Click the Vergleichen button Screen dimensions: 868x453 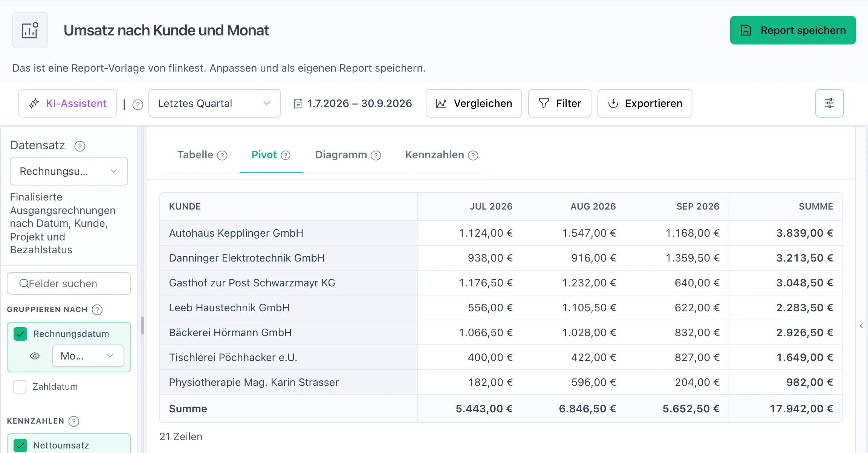[x=474, y=103]
